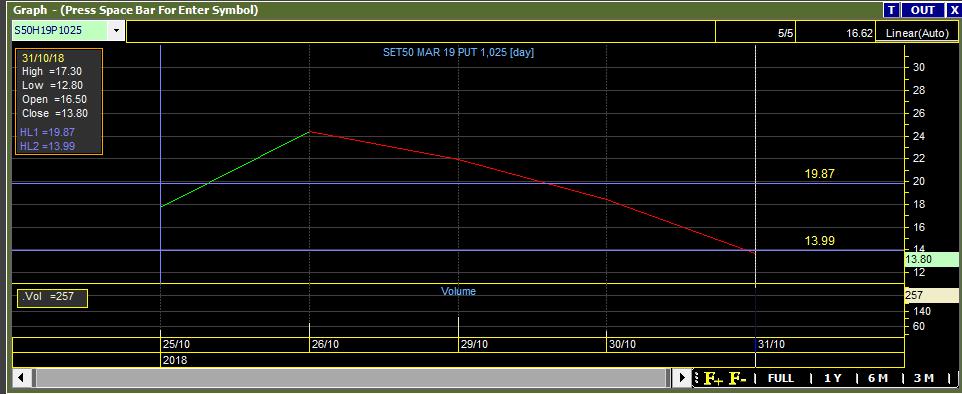The width and height of the screenshot is (962, 394).
Task: Select the 1Y time range
Action: (833, 379)
